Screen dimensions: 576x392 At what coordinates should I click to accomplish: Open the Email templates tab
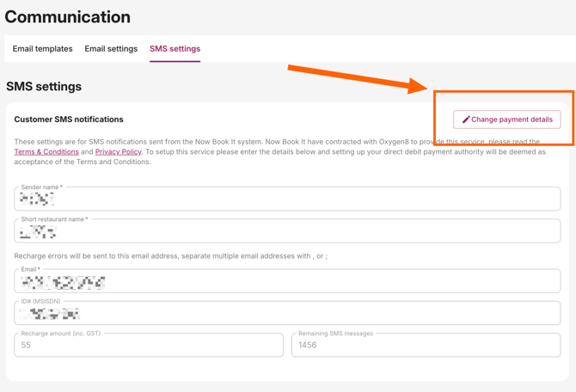[42, 49]
